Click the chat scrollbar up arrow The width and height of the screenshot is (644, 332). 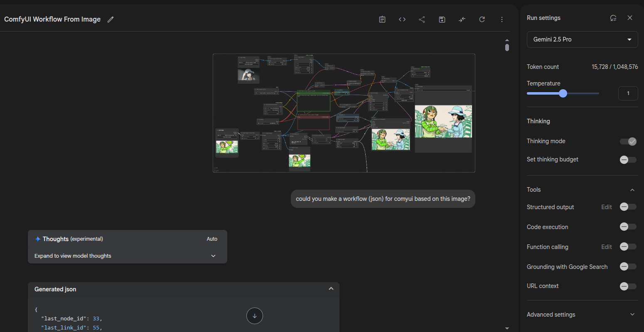[x=507, y=40]
